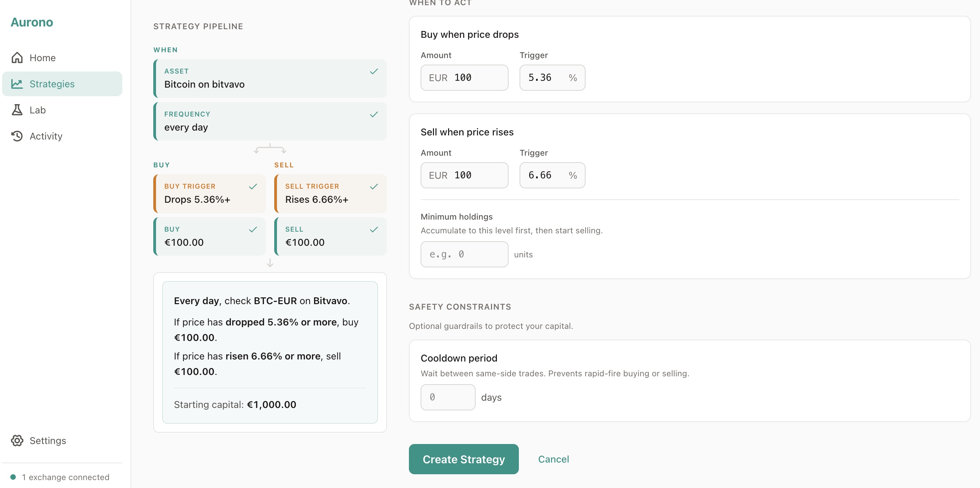Open Strategies via the chart icon
Screen dimensions: 980x488
17,84
